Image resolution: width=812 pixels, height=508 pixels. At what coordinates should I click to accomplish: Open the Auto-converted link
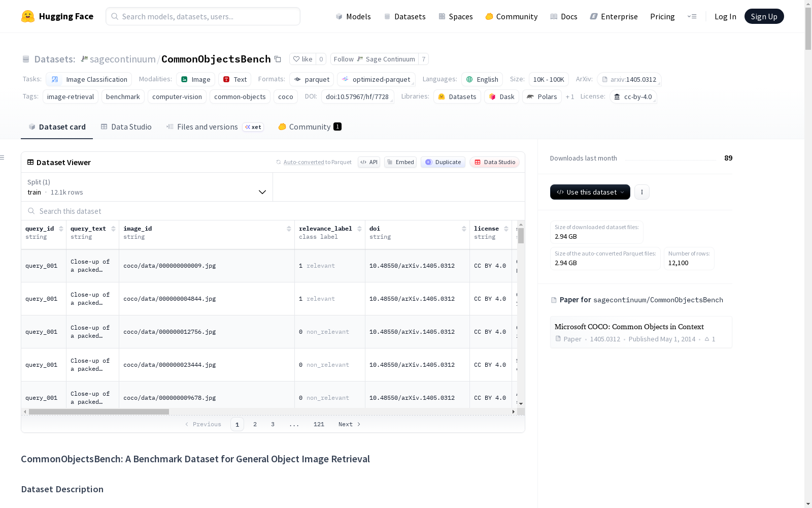coord(303,162)
